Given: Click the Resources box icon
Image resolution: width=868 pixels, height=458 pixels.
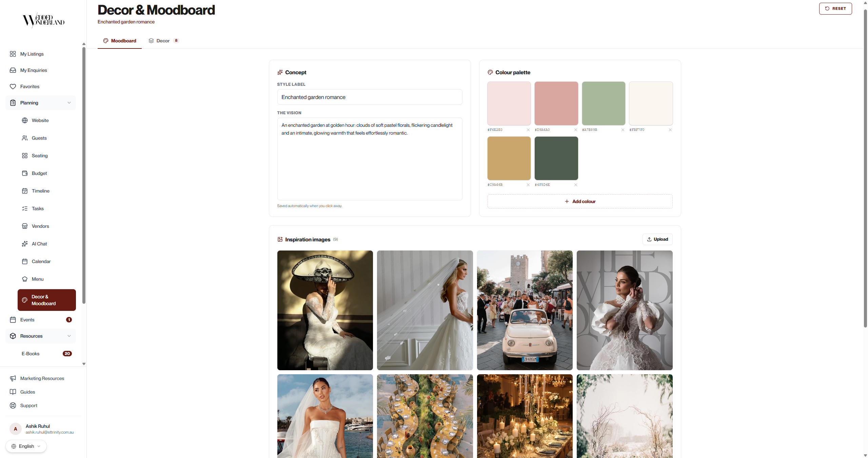Looking at the screenshot, I should point(13,336).
